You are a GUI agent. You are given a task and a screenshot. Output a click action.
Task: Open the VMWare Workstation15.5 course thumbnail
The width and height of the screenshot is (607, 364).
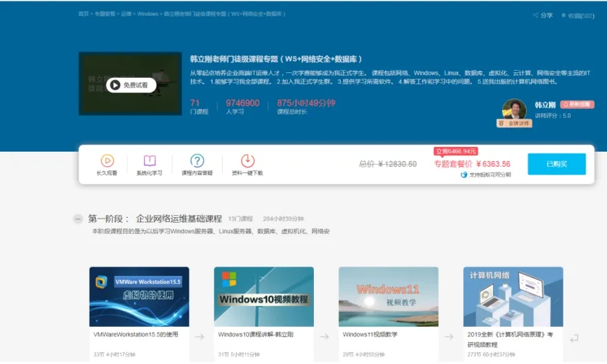[139, 296]
